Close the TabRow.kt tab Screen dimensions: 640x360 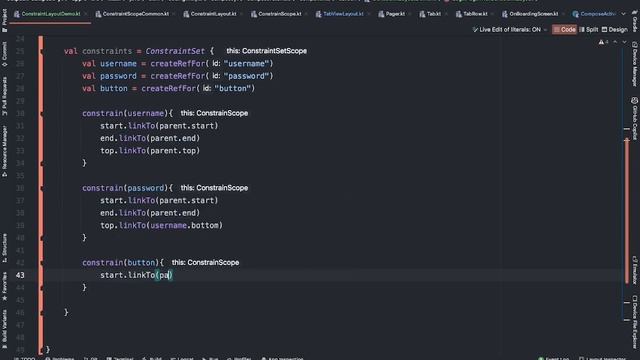(493, 14)
